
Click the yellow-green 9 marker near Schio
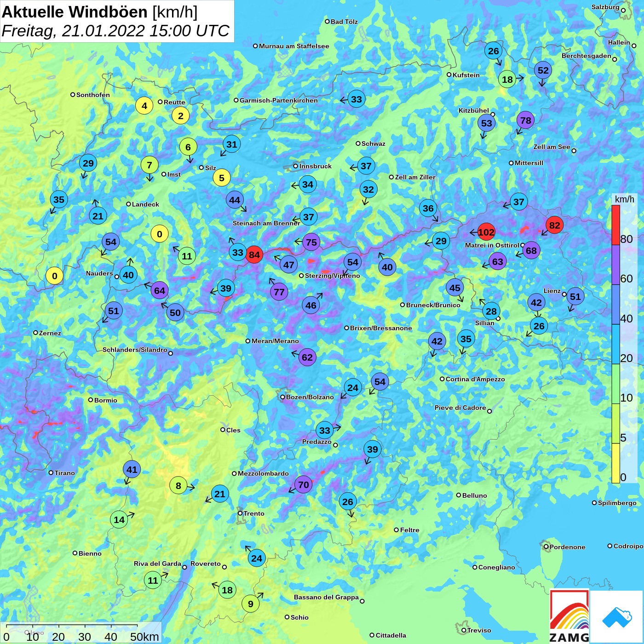click(x=251, y=604)
